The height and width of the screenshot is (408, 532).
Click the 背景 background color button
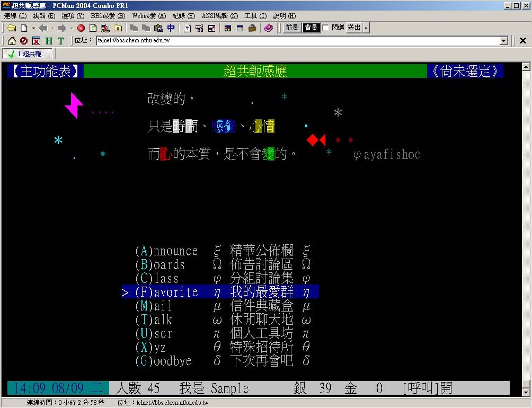pyautogui.click(x=311, y=28)
